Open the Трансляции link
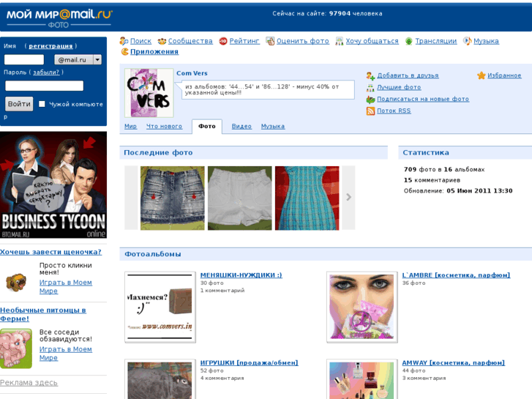532x399 pixels. 436,41
